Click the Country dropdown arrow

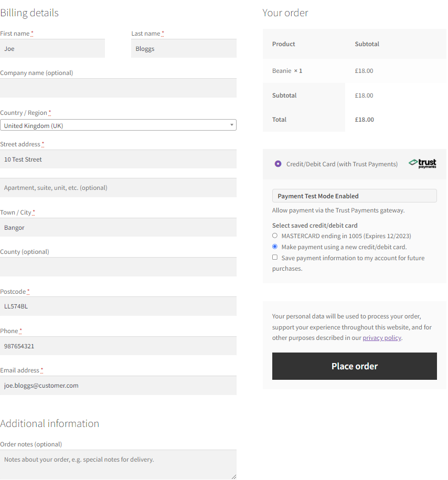pyautogui.click(x=231, y=125)
